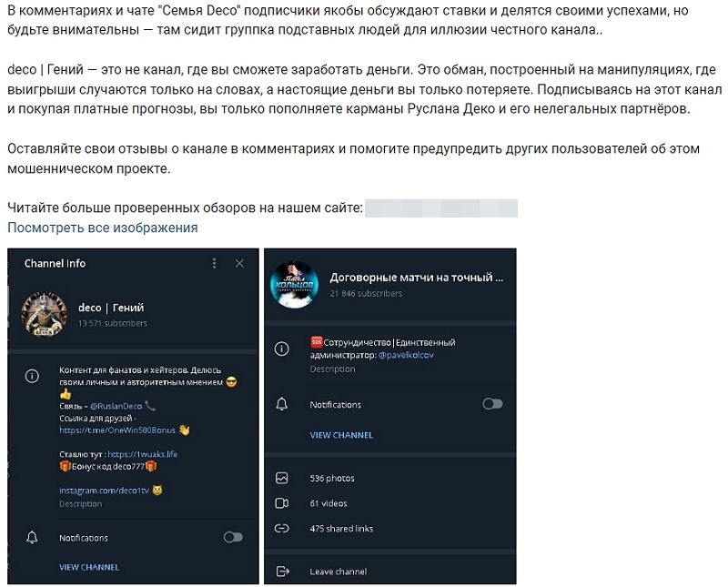This screenshot has width=728, height=587.
Task: Click the bell icon in Договорные матчи panel
Action: 282,404
